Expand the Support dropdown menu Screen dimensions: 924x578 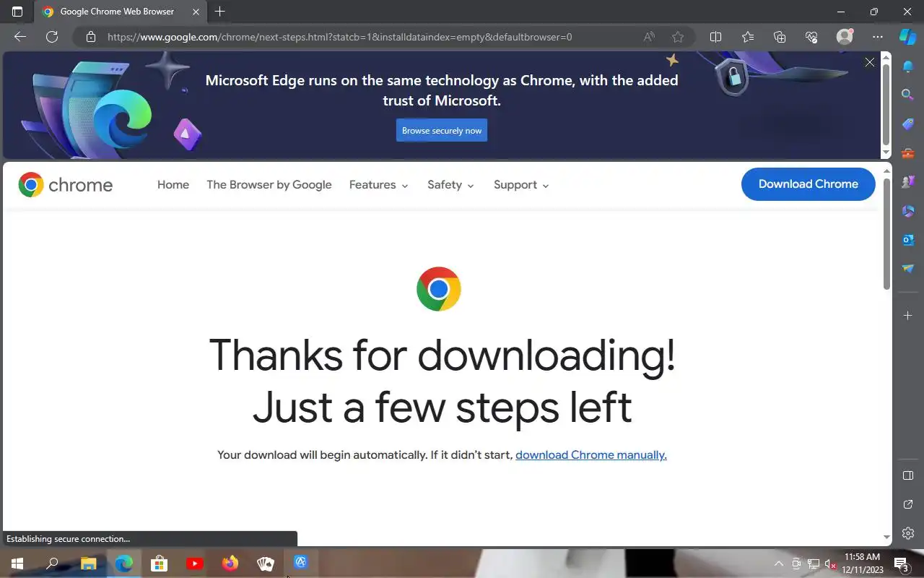[x=521, y=185]
